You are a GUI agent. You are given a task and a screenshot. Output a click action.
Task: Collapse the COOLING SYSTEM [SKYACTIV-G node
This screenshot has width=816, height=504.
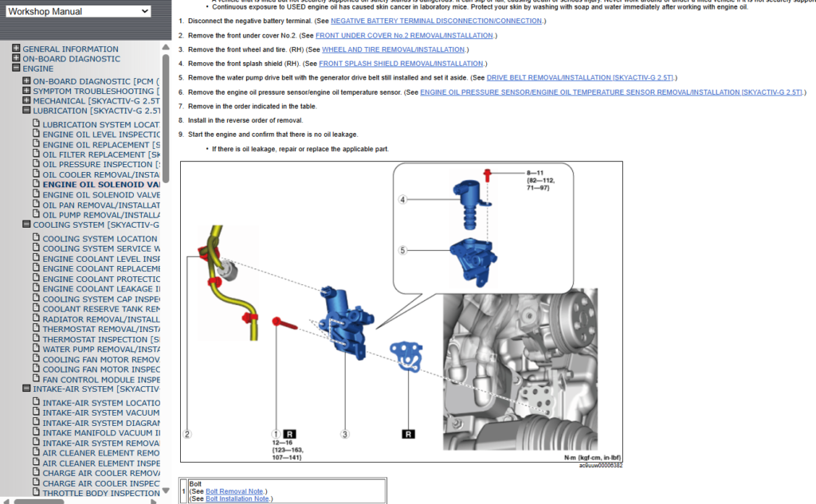click(x=26, y=225)
